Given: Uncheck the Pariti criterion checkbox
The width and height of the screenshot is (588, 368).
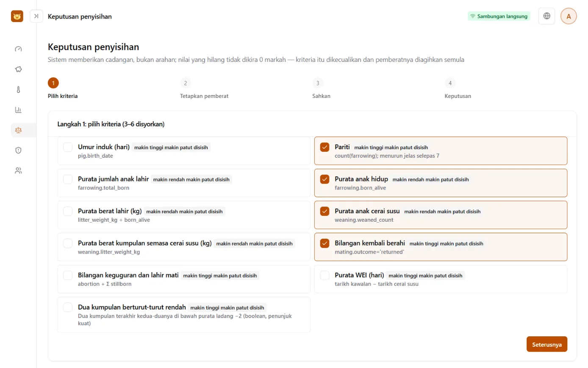Looking at the screenshot, I should tap(325, 147).
